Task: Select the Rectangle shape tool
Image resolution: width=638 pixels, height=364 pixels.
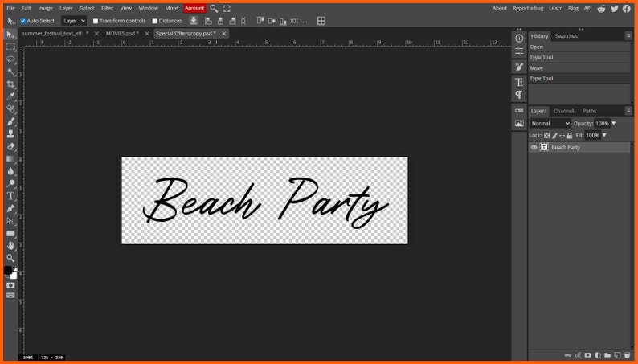Action: coord(11,234)
